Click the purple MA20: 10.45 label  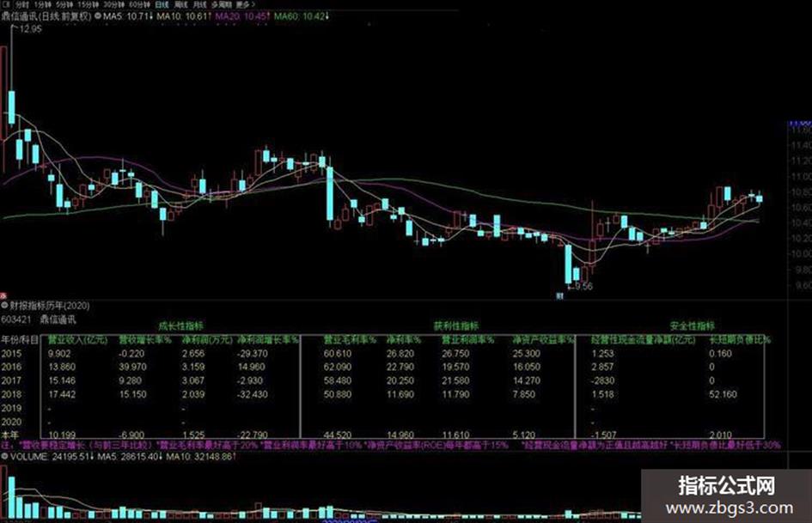(242, 16)
